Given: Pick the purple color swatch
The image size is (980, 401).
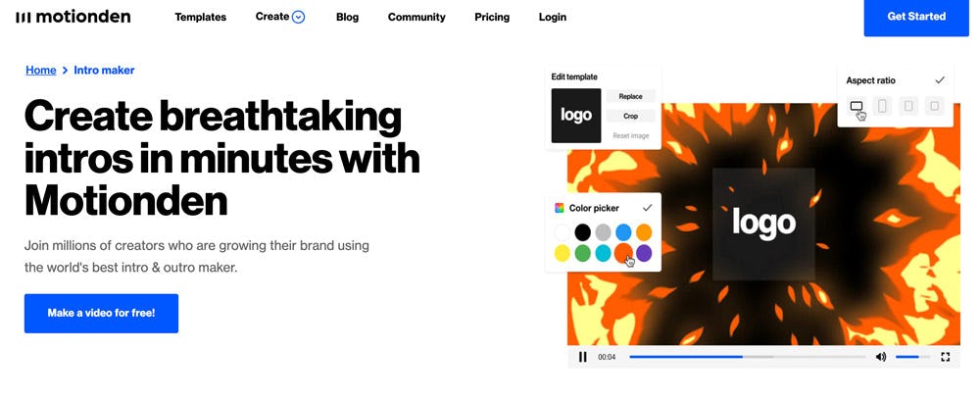Looking at the screenshot, I should pos(644,254).
